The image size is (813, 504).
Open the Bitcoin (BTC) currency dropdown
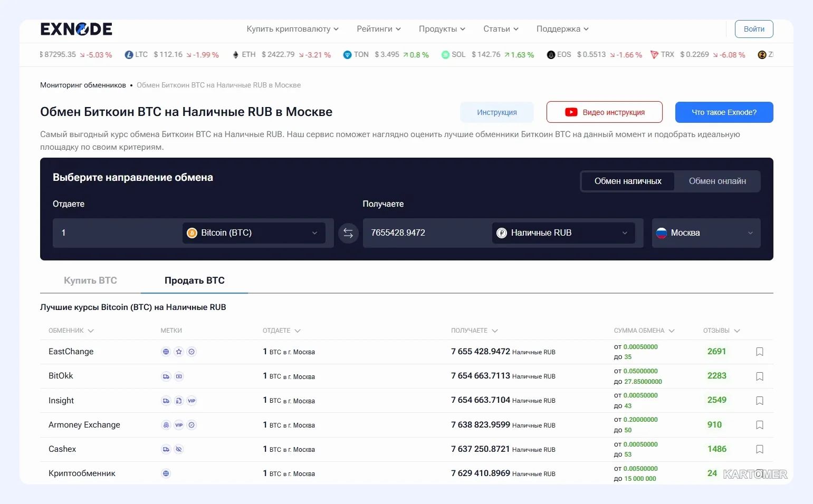pos(254,233)
